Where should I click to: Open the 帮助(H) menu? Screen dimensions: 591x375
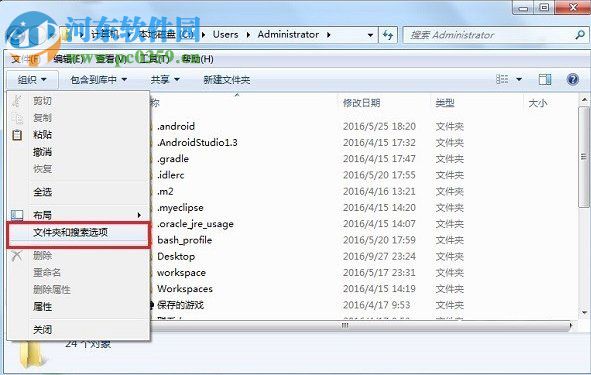[x=198, y=59]
